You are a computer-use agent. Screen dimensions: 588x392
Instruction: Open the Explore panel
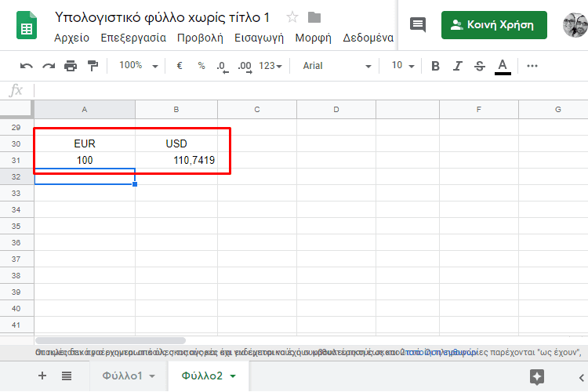pos(536,377)
